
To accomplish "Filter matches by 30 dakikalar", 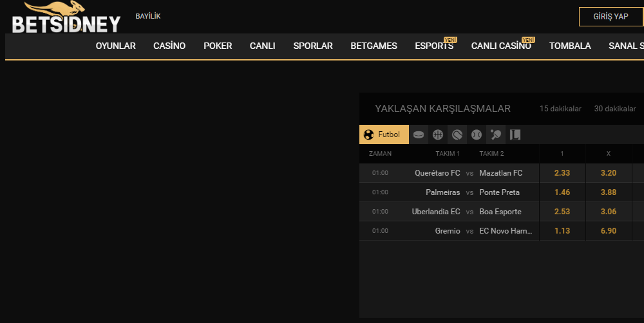I will click(615, 109).
